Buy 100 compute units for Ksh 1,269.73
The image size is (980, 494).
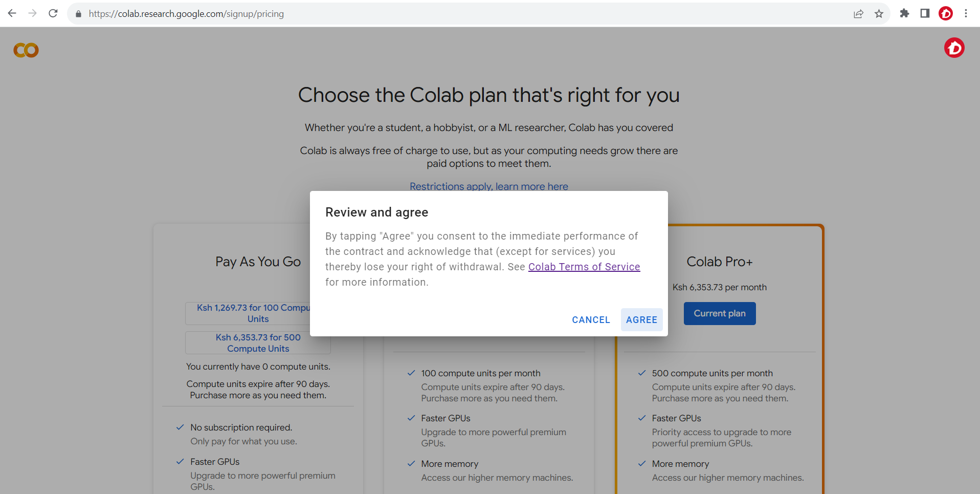point(257,313)
